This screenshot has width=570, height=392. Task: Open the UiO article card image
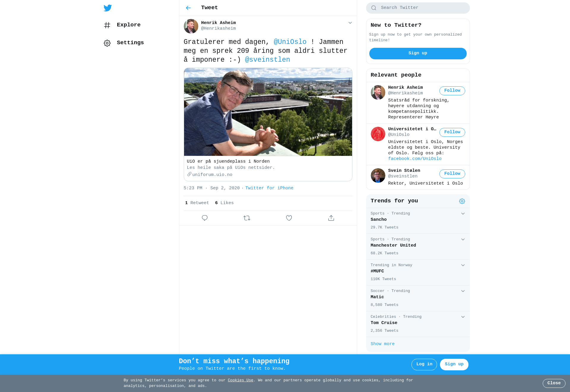click(268, 112)
